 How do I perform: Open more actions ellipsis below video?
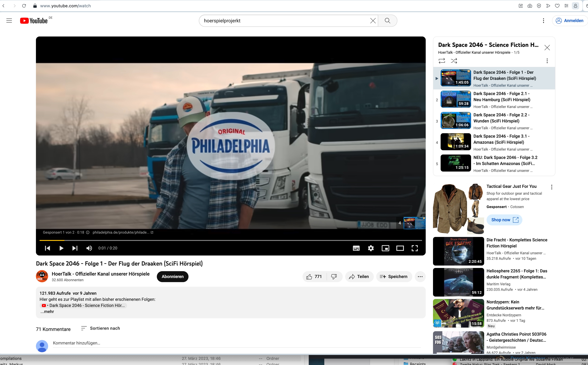(420, 276)
